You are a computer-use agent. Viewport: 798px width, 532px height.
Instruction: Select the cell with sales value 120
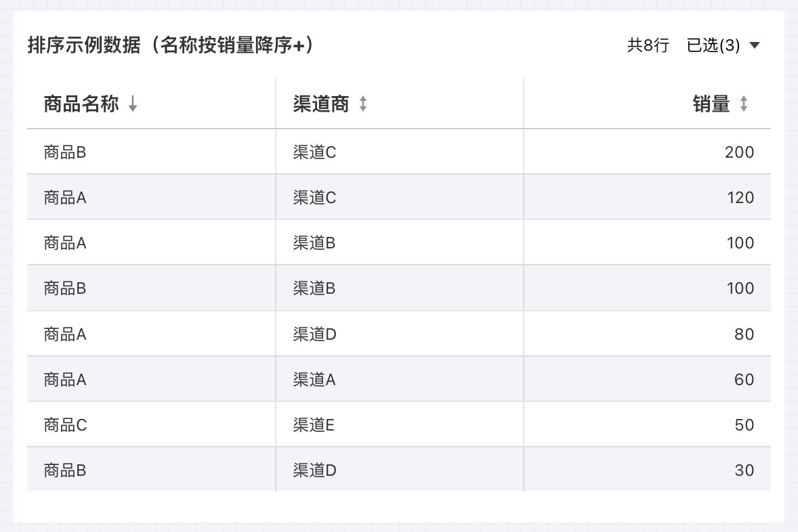pos(740,198)
